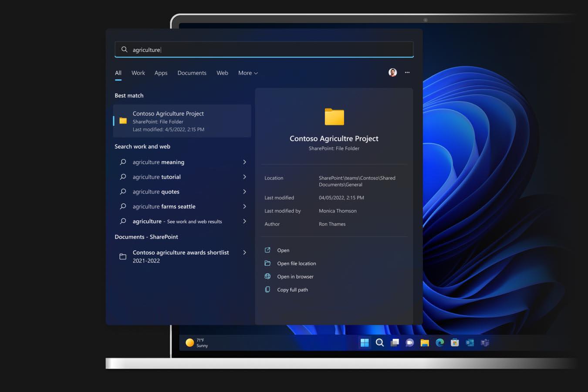Click Open in the preview pane
Viewport: 588px width, 392px height.
tap(283, 250)
